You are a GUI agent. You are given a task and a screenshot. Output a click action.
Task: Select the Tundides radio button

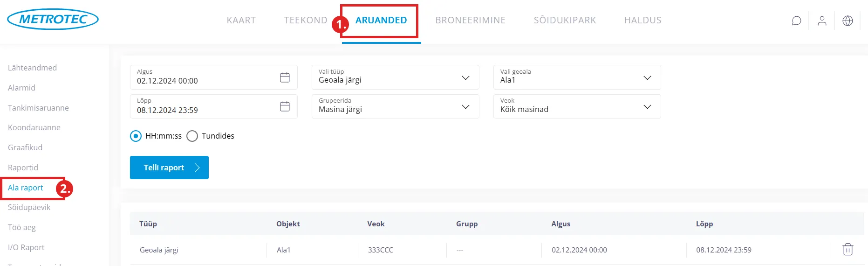(x=192, y=136)
